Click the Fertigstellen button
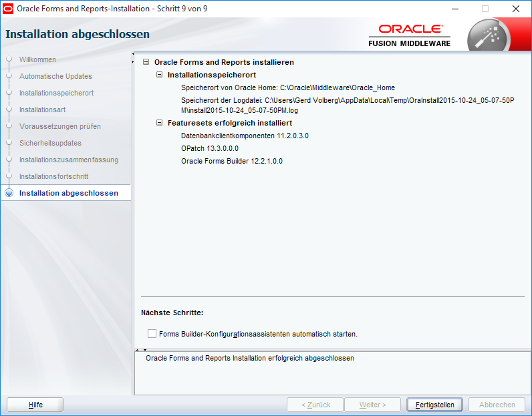 coord(434,405)
